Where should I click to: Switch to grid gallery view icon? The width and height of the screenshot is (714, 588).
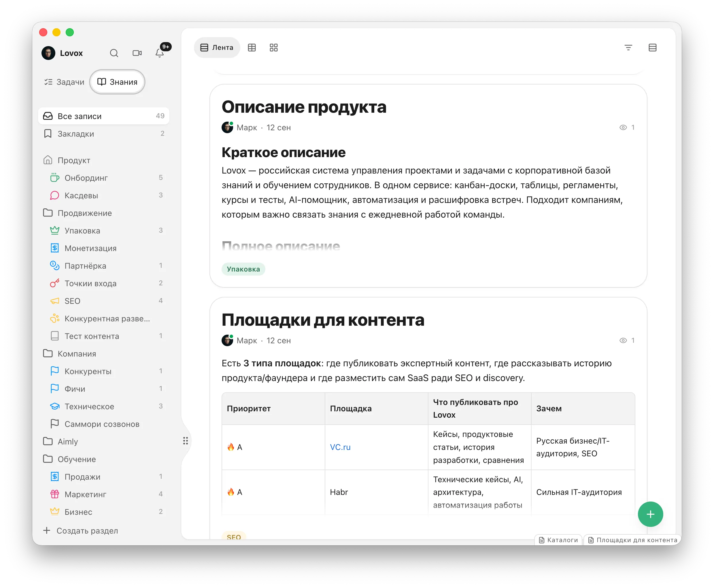pyautogui.click(x=273, y=48)
